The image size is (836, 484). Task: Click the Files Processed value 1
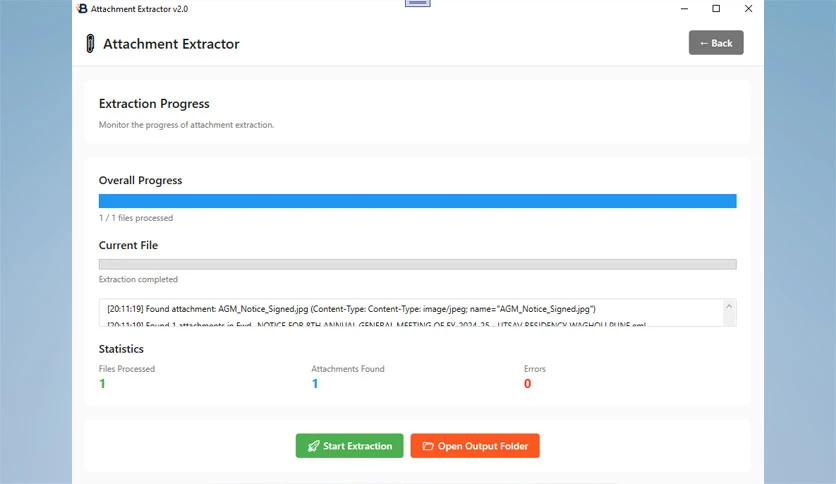102,384
